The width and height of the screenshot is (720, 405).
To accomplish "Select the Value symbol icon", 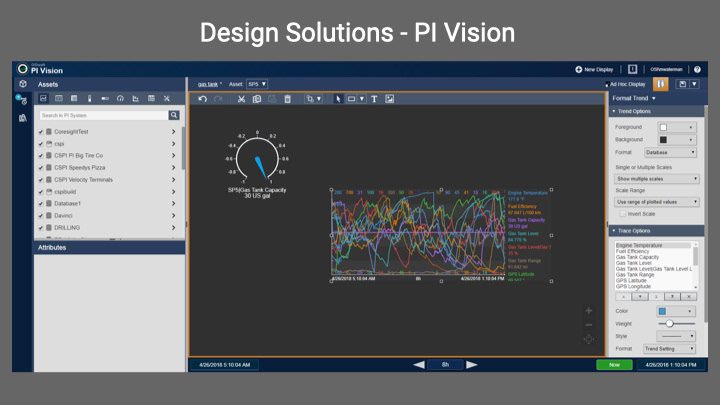I will pos(59,98).
